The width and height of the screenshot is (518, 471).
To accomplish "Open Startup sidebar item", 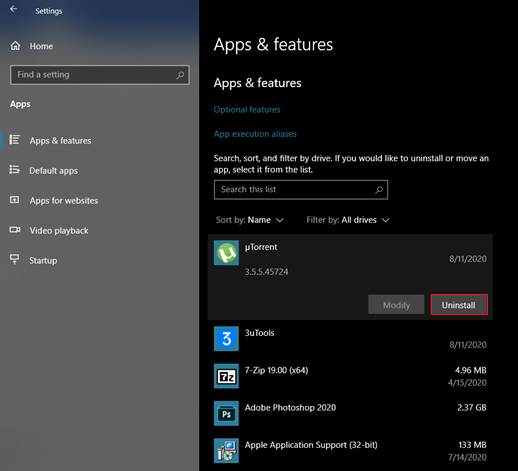I will [43, 261].
